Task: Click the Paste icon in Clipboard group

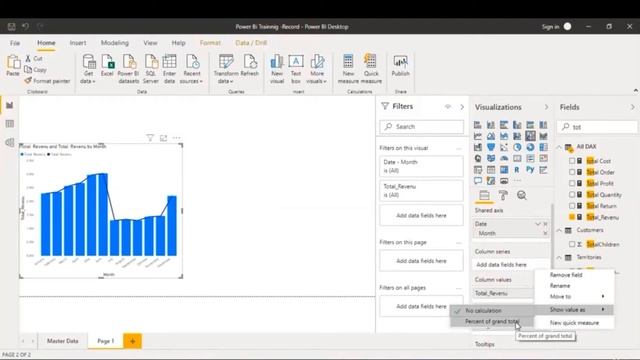Action: [x=13, y=62]
